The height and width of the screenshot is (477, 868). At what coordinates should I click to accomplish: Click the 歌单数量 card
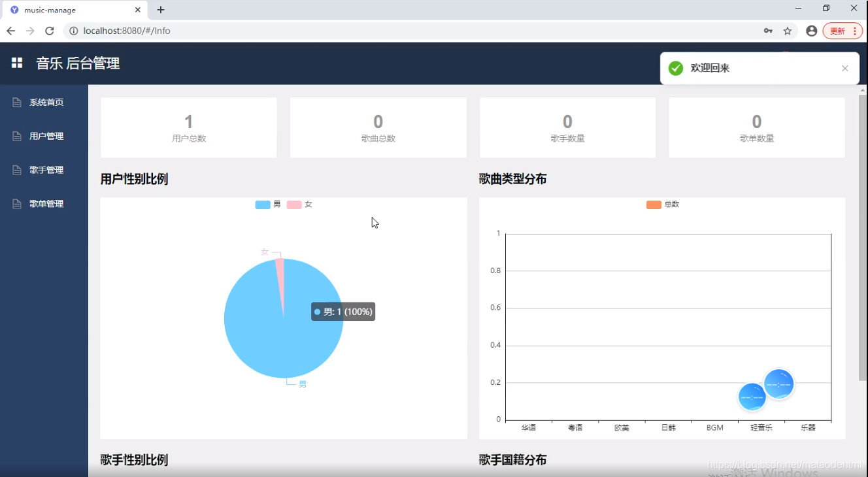(757, 127)
